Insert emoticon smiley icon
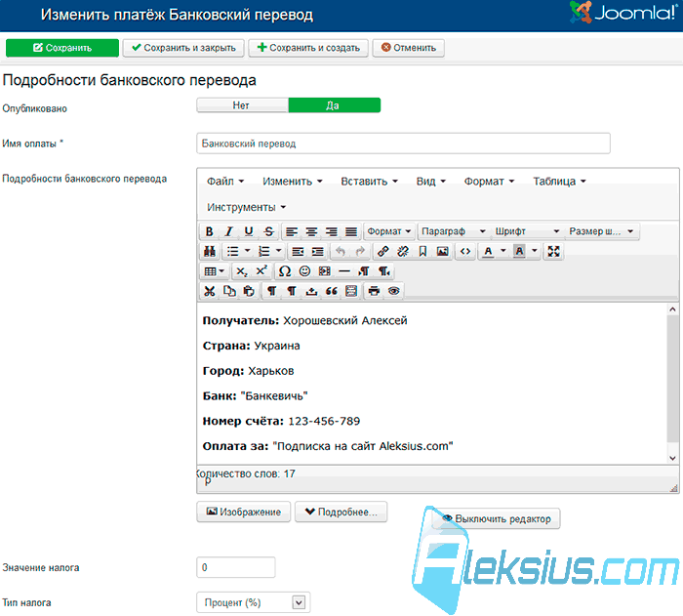The width and height of the screenshot is (683, 616). [x=304, y=271]
